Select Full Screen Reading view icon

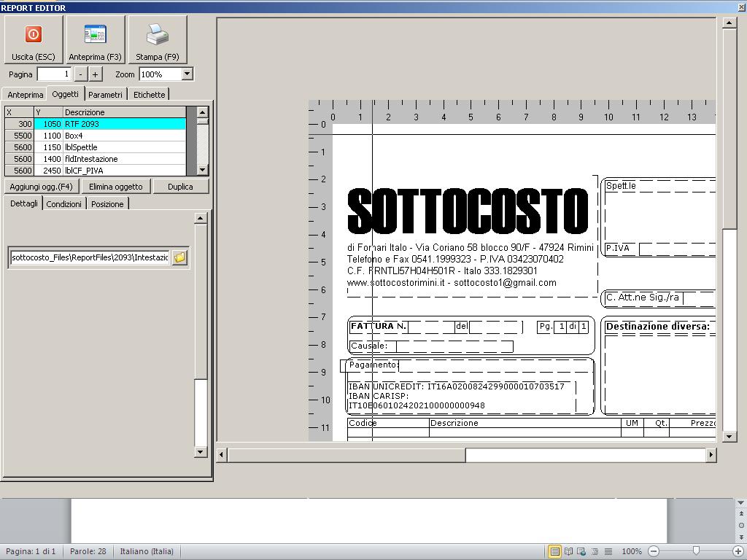click(568, 551)
